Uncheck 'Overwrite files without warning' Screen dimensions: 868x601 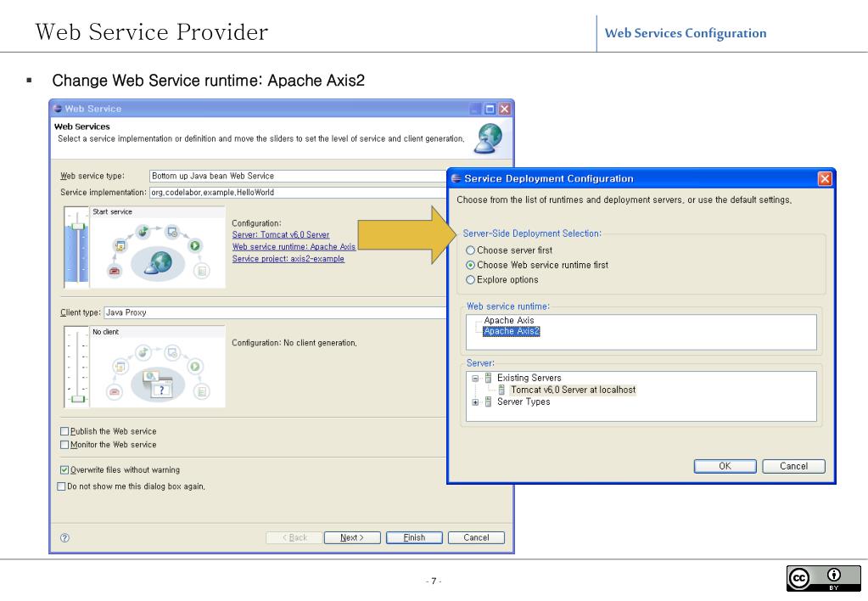click(64, 470)
